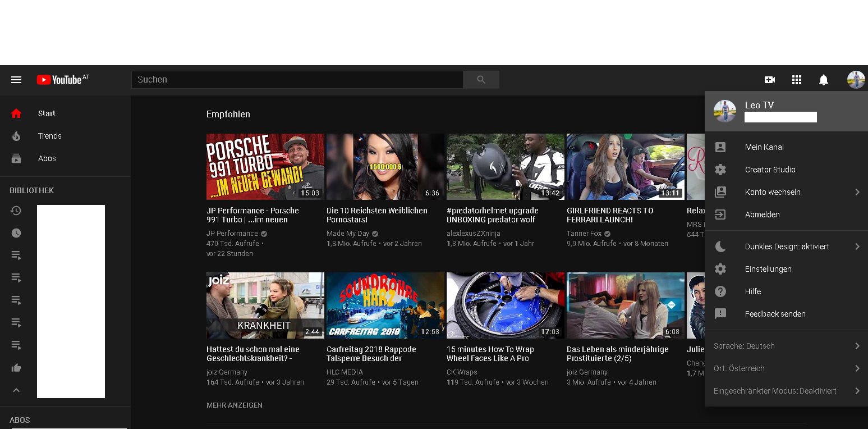Open the Porsche 991 Turbo video thumbnail
The image size is (868, 429).
(x=265, y=167)
